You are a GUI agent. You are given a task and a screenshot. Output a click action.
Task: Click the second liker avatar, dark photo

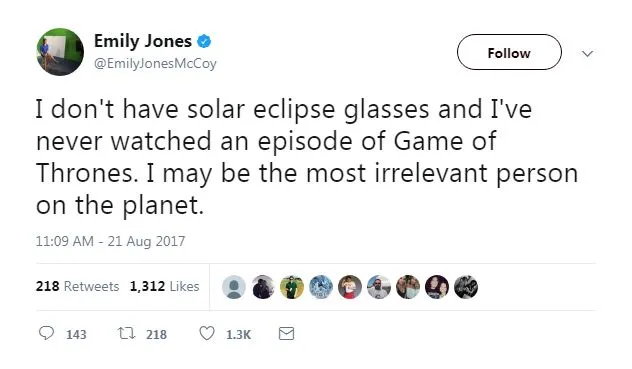pyautogui.click(x=263, y=287)
